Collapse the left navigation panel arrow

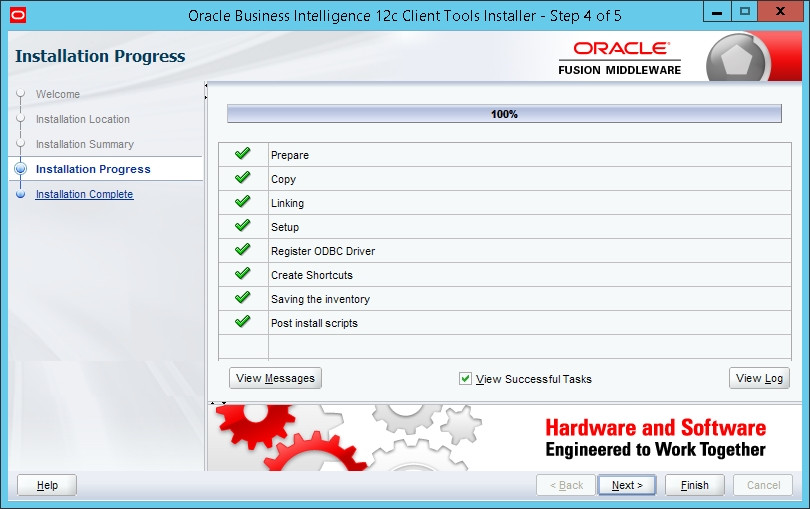206,85
